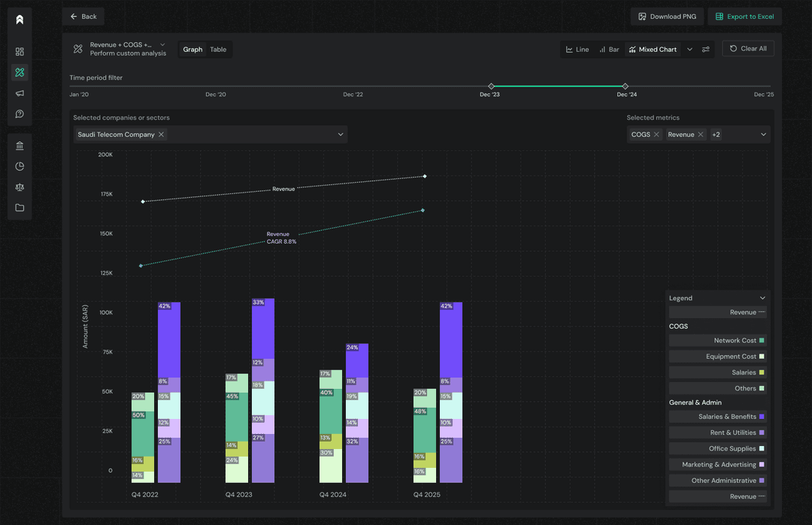Open the folder icon in sidebar
This screenshot has height=525, width=812.
click(20, 208)
